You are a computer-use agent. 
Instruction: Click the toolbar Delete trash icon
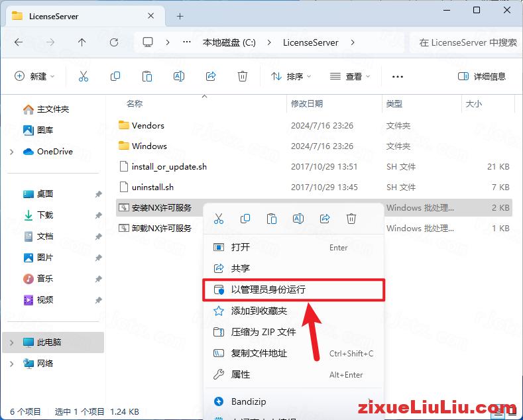[243, 76]
